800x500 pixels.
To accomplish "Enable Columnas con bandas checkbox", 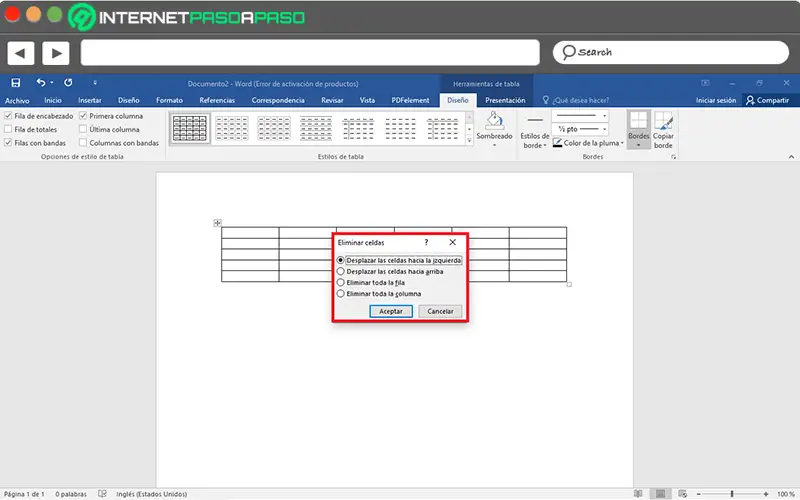I will tap(83, 143).
